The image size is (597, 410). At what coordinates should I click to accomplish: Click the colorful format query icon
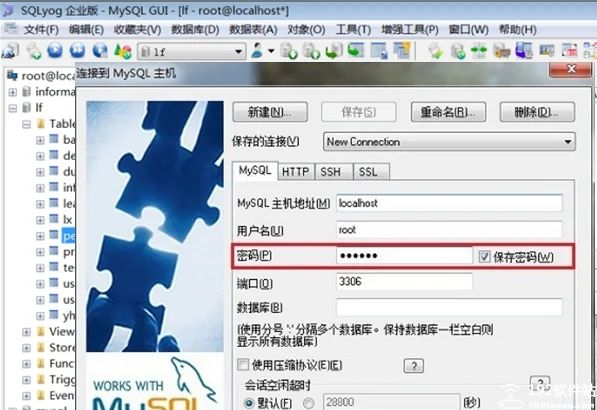coord(123,51)
